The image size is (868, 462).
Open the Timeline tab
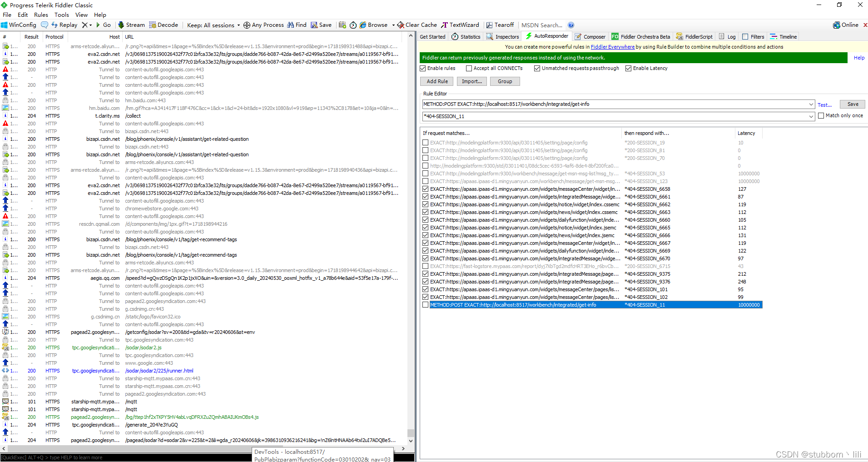[784, 37]
